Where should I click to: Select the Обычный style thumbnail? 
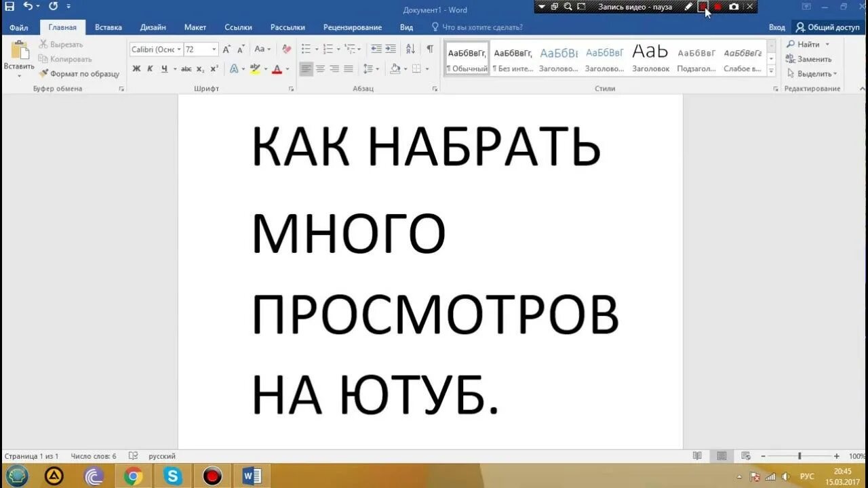(x=467, y=58)
